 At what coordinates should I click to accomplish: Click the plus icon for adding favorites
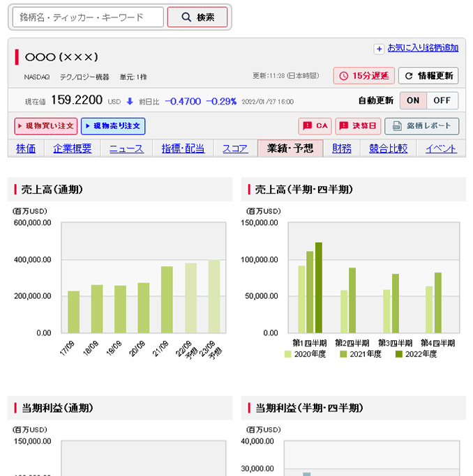point(379,49)
